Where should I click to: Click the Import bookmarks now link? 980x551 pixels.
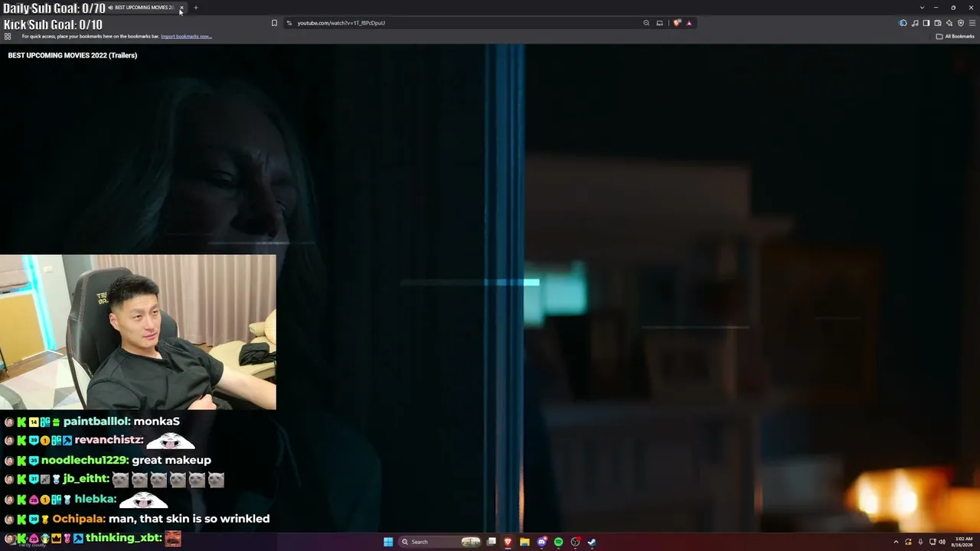[186, 36]
